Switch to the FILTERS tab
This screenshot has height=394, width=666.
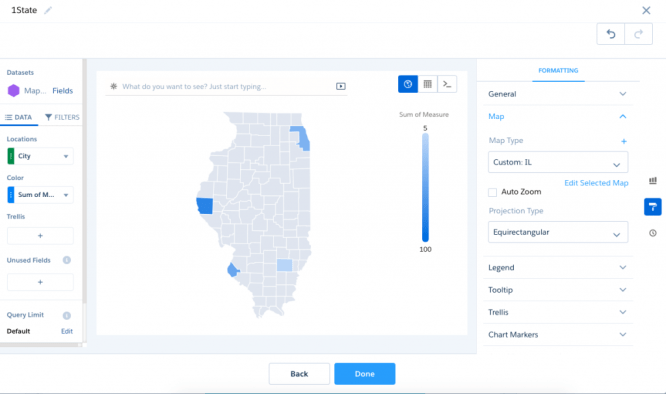[62, 117]
